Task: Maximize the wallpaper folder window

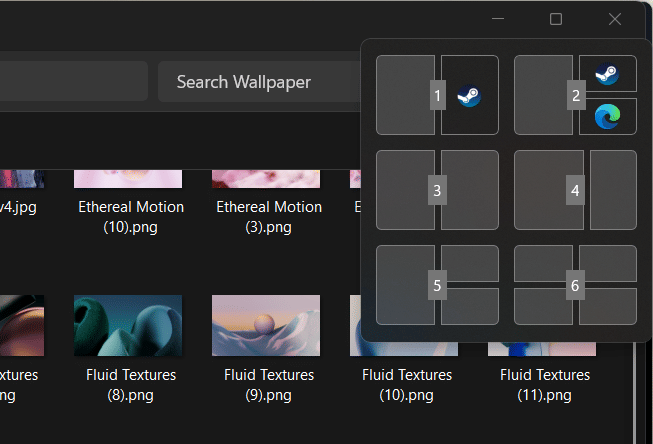Action: [x=556, y=19]
